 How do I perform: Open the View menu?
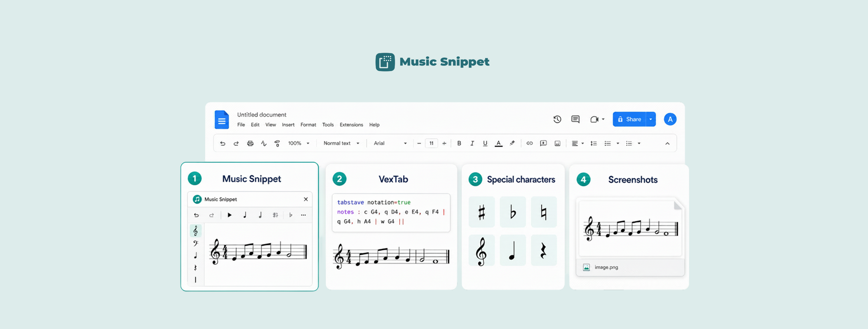click(x=271, y=125)
